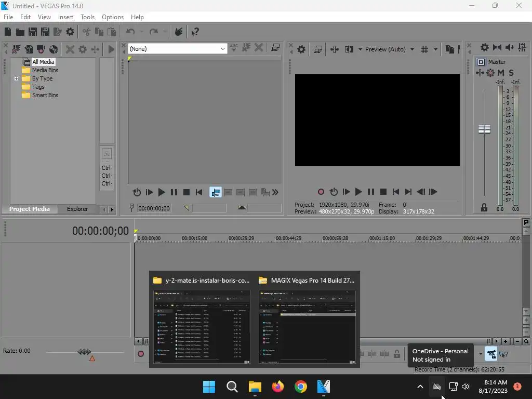Stop playback in the Trimmer window
The height and width of the screenshot is (399, 532).
point(187,192)
